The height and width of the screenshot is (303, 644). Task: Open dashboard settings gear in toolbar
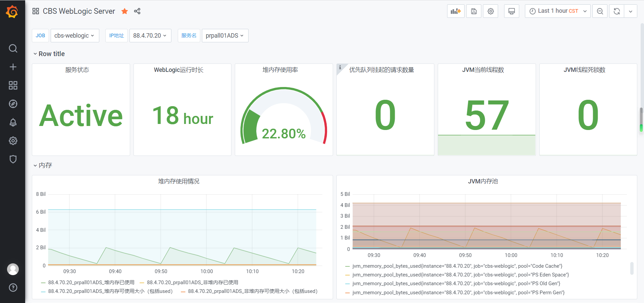click(490, 11)
